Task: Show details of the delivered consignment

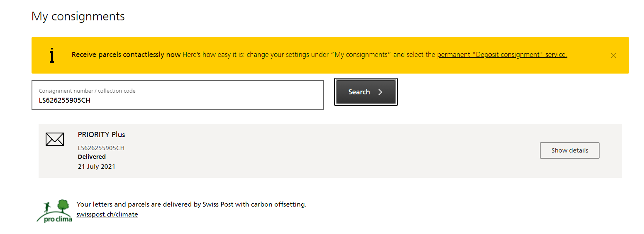Action: (569, 150)
